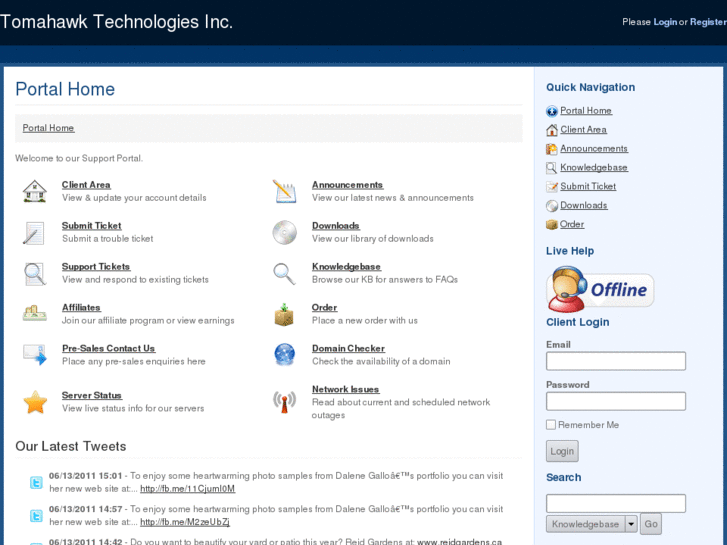Click the Go search button

tap(650, 524)
